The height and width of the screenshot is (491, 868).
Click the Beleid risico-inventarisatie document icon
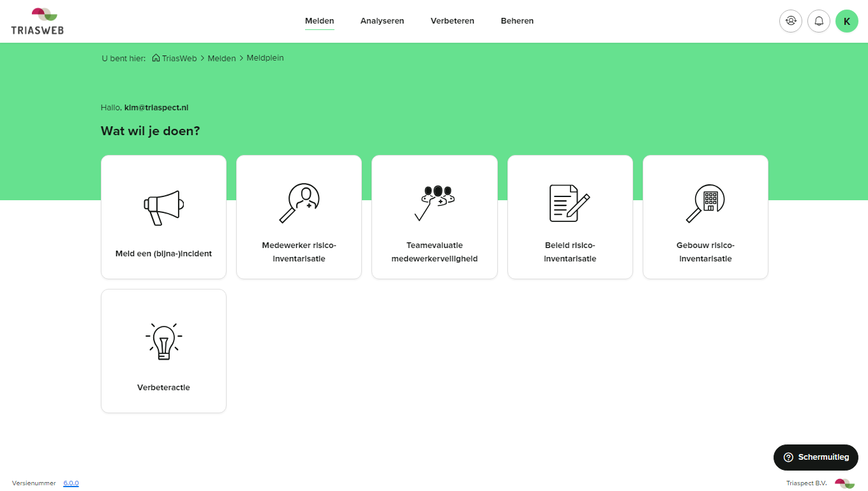point(569,203)
